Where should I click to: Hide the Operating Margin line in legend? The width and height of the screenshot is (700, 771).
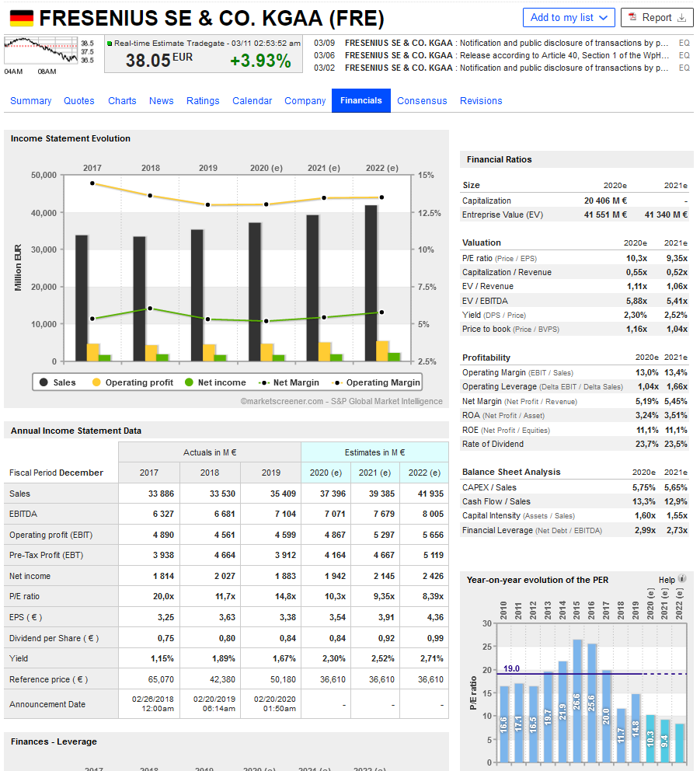(x=376, y=382)
